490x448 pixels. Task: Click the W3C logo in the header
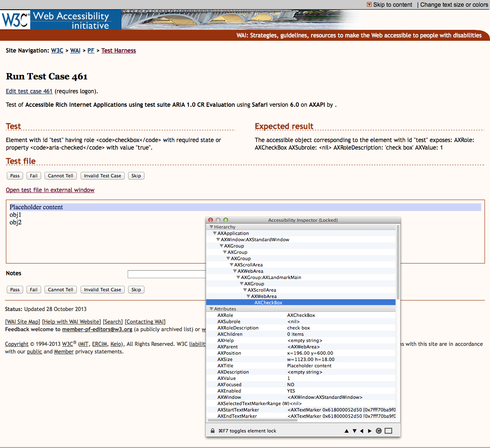(x=15, y=20)
